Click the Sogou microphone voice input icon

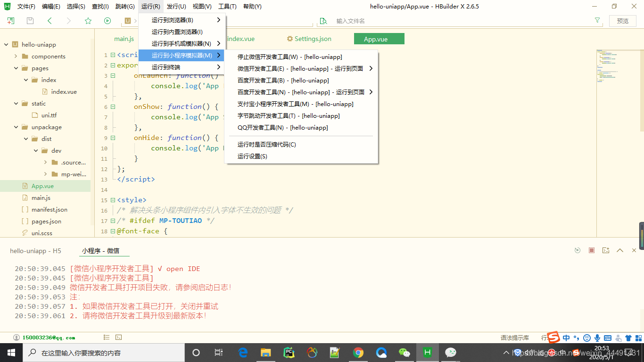click(x=597, y=338)
